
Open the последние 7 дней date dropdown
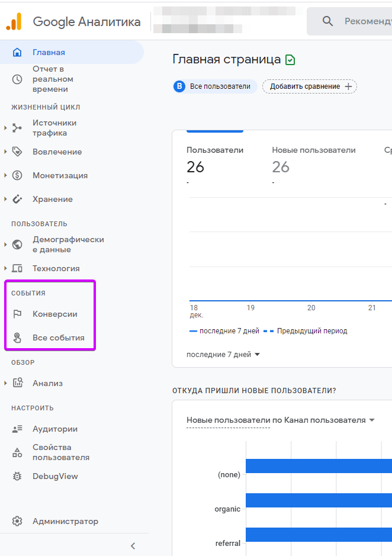pos(223,355)
